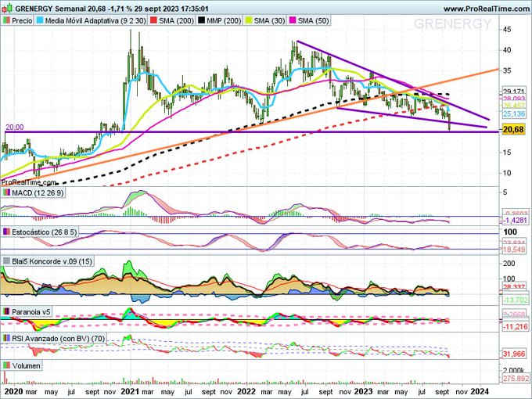The height and width of the screenshot is (399, 532).
Task: Open Blai5 Koncorde v.09 (15) label
Action: 52,261
